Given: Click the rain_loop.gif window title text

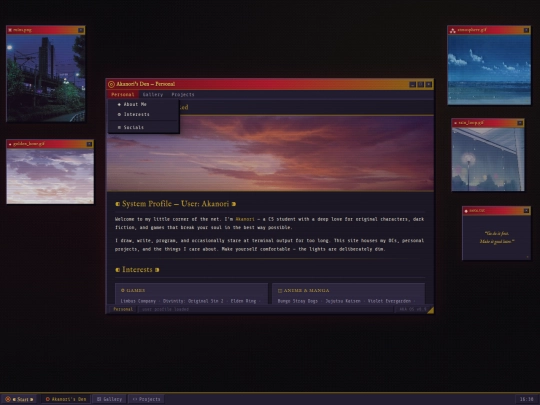Looking at the screenshot, I should 471,123.
